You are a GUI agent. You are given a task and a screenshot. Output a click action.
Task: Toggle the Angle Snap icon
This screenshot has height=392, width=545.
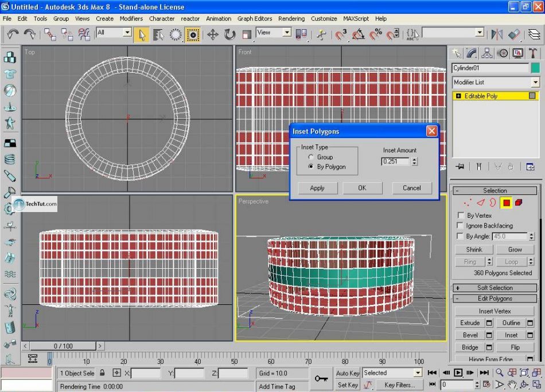pos(358,34)
